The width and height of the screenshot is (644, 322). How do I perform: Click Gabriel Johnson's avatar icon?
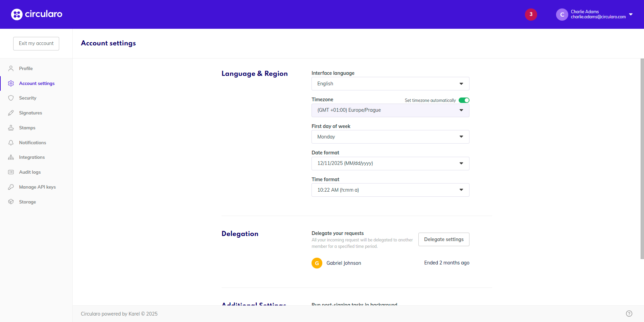[x=317, y=263]
